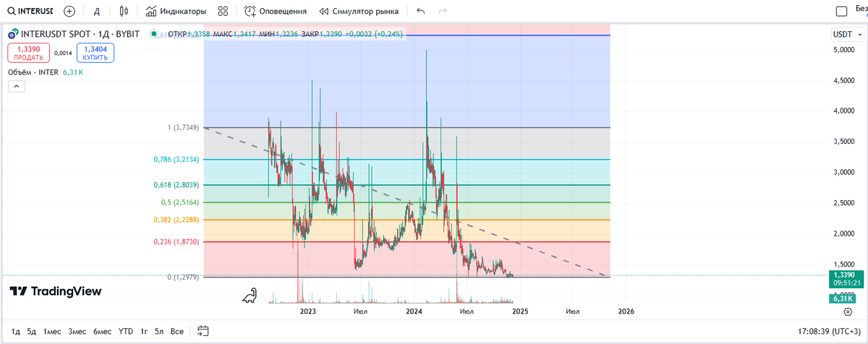Click the МАКС 1,3417 high value in legend
This screenshot has height=344, width=868.
[234, 34]
